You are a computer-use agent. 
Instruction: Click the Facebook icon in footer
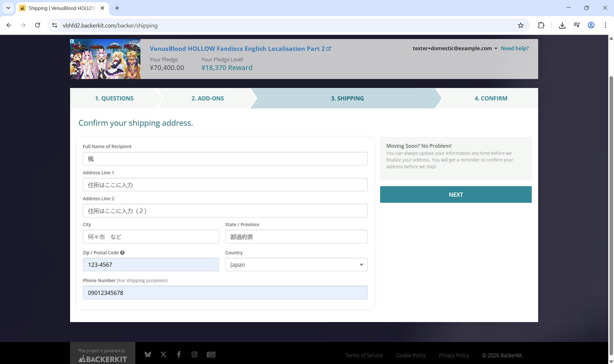point(179,354)
